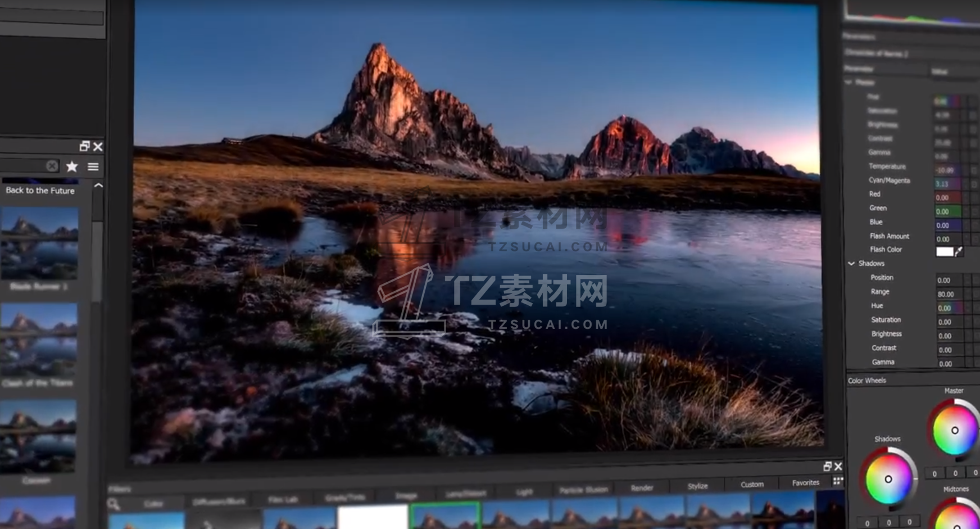
Task: Click the Cyan/Magenta parameter label
Action: [x=889, y=180]
